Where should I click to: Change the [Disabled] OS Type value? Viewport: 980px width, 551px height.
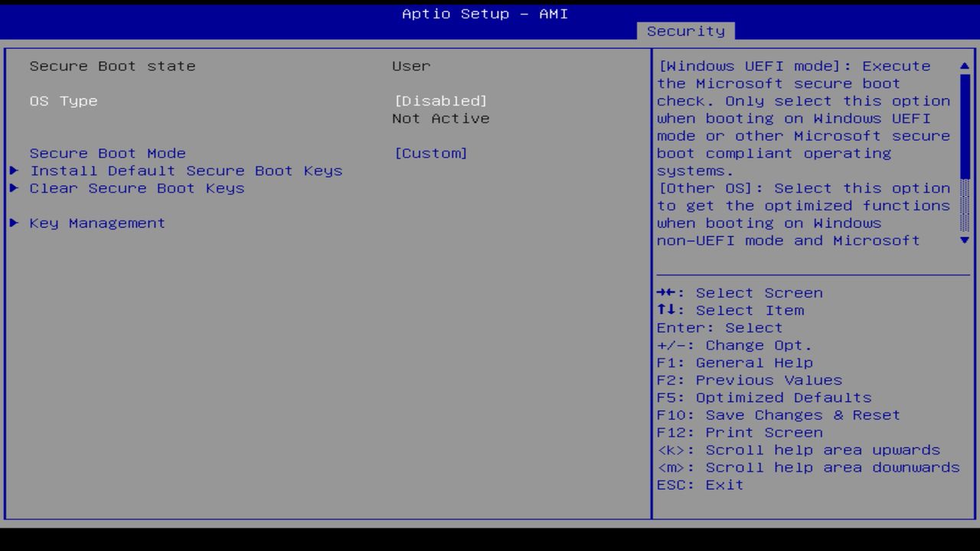click(x=440, y=100)
